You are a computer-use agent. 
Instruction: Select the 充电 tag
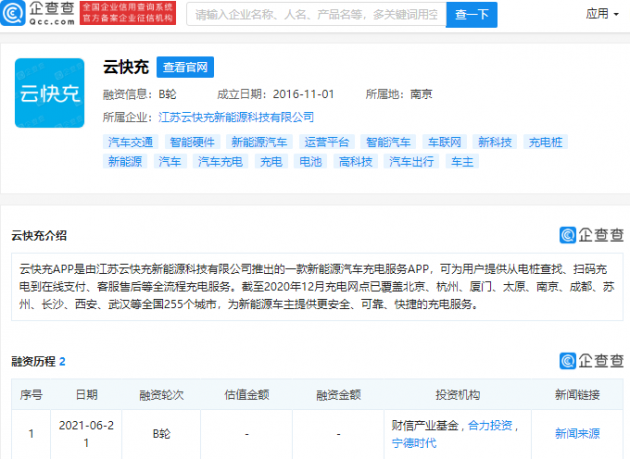pos(271,162)
